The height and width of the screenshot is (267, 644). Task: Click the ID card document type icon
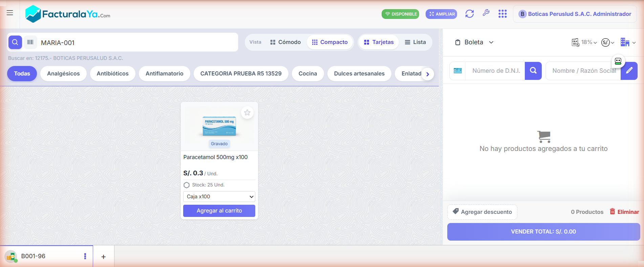point(458,71)
